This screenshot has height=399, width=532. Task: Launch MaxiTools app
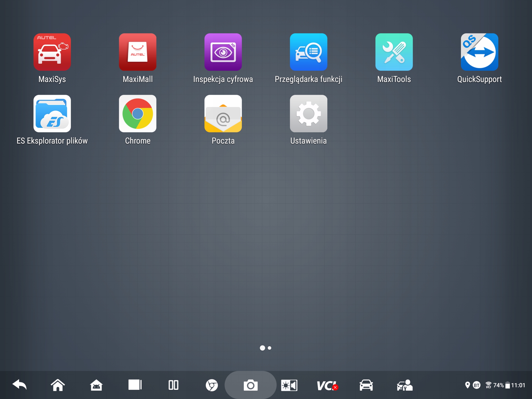point(394,52)
